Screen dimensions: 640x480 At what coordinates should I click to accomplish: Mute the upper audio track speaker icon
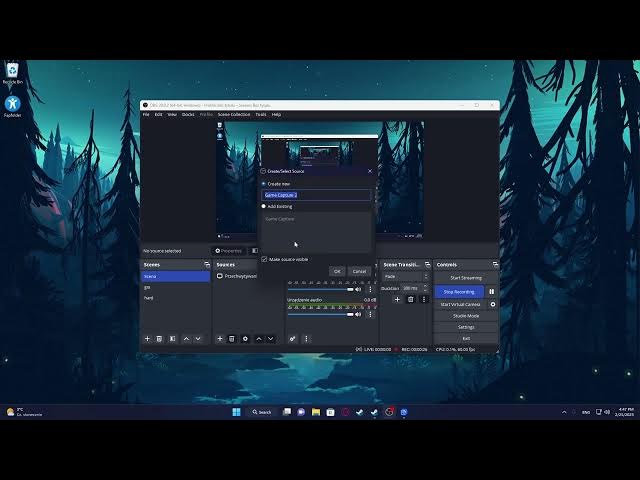pos(358,289)
